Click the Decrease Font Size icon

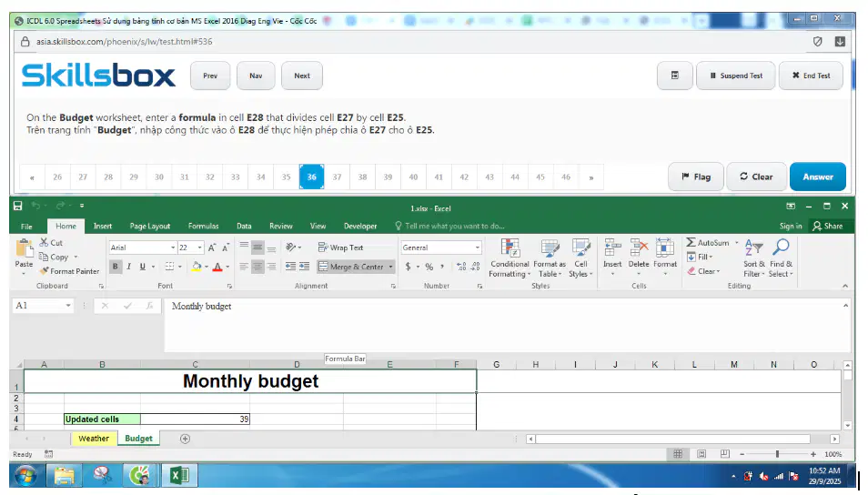(226, 247)
